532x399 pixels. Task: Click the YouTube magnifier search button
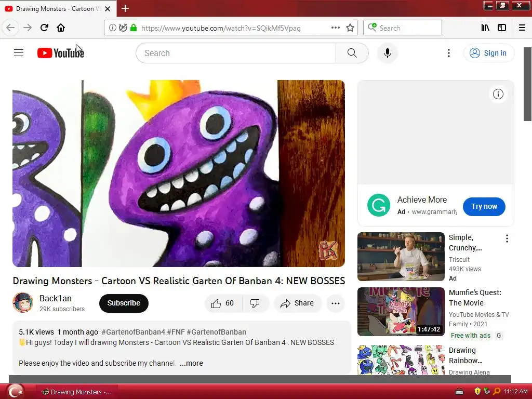tap(352, 53)
